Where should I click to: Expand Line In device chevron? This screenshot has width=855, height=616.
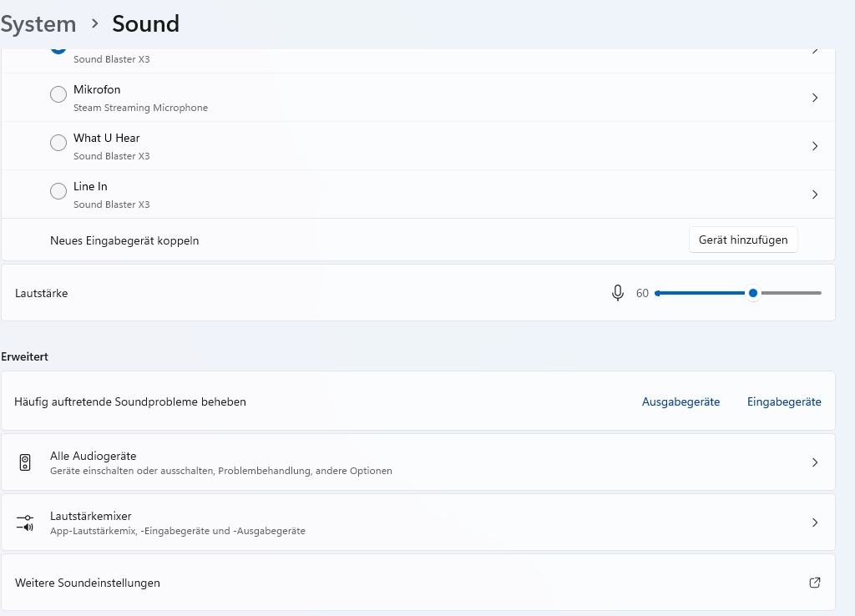click(x=815, y=194)
